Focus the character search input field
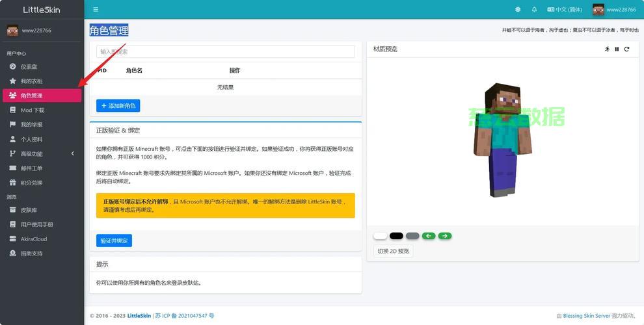Viewport: 644px width, 325px height. pyautogui.click(x=226, y=52)
